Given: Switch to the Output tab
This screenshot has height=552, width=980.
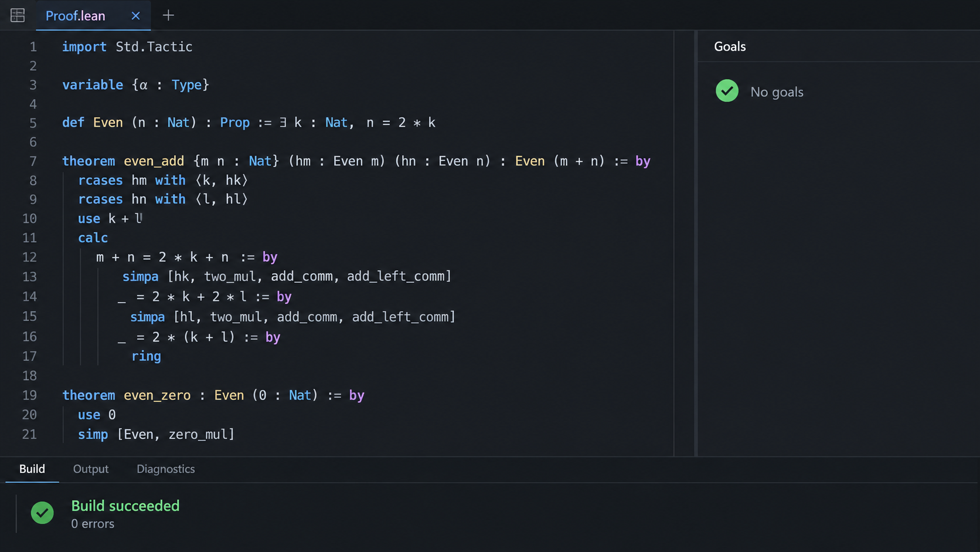Looking at the screenshot, I should (91, 469).
